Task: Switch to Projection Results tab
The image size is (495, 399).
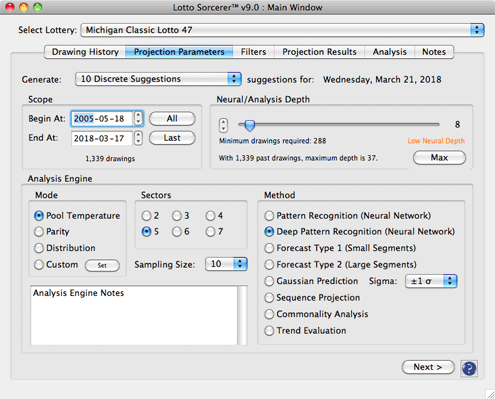Action: 319,52
